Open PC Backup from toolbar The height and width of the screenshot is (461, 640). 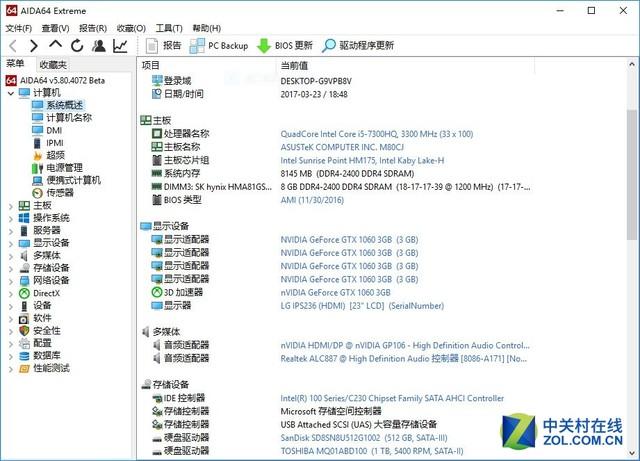tap(219, 46)
